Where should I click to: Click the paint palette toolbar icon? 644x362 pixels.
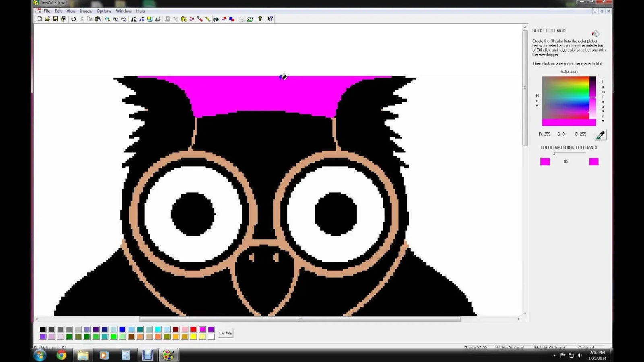(184, 19)
